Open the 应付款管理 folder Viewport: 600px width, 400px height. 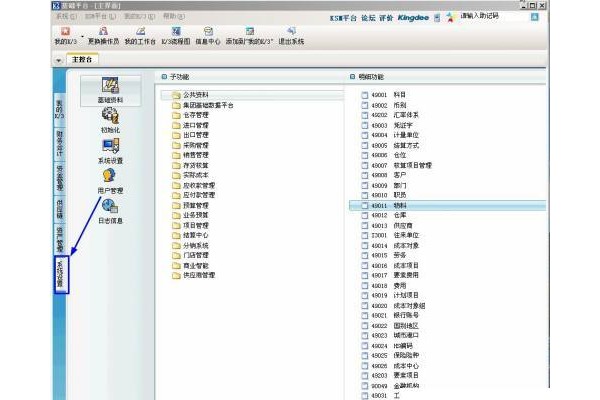point(193,195)
